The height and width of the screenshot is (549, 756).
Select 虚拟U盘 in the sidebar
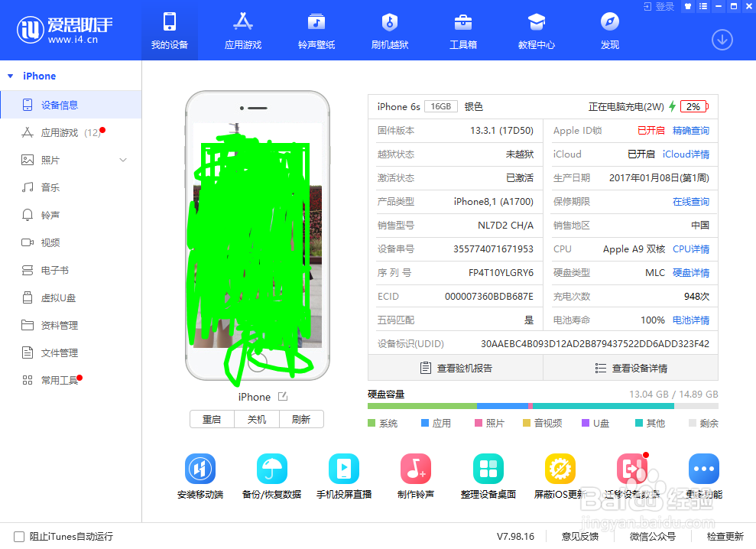(x=71, y=297)
